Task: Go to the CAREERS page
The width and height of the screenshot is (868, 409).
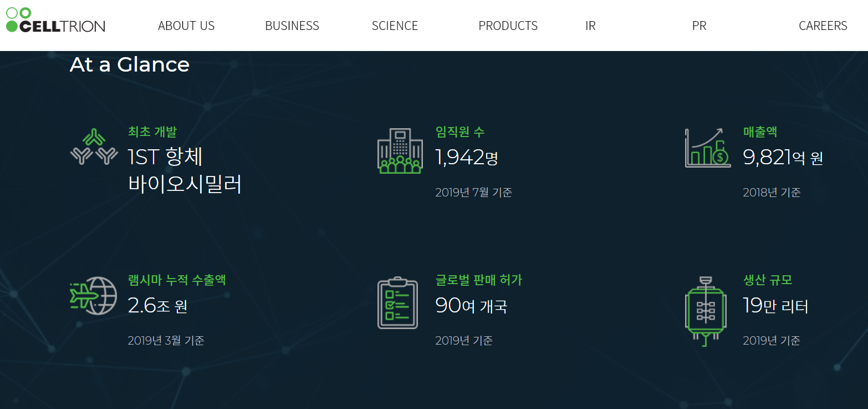Action: click(823, 26)
